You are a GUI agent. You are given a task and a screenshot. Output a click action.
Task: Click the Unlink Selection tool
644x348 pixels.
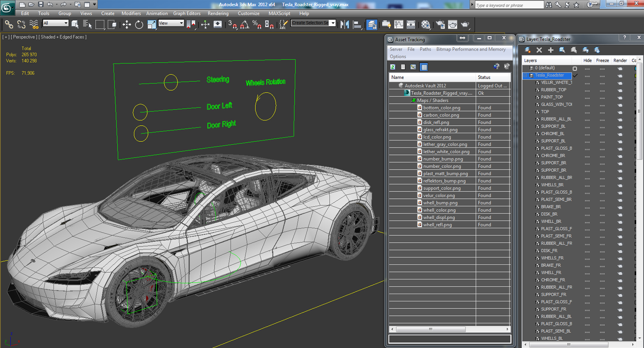pyautogui.click(x=21, y=24)
